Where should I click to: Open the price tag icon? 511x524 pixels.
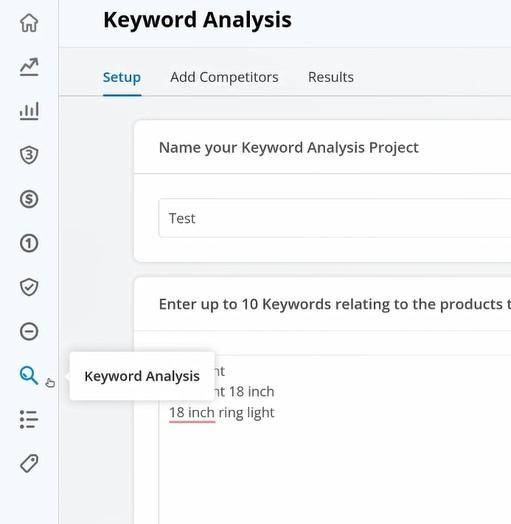tap(29, 464)
